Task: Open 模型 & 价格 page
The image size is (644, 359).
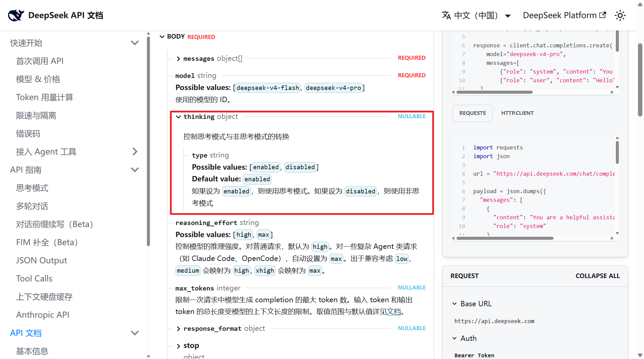Action: click(38, 79)
